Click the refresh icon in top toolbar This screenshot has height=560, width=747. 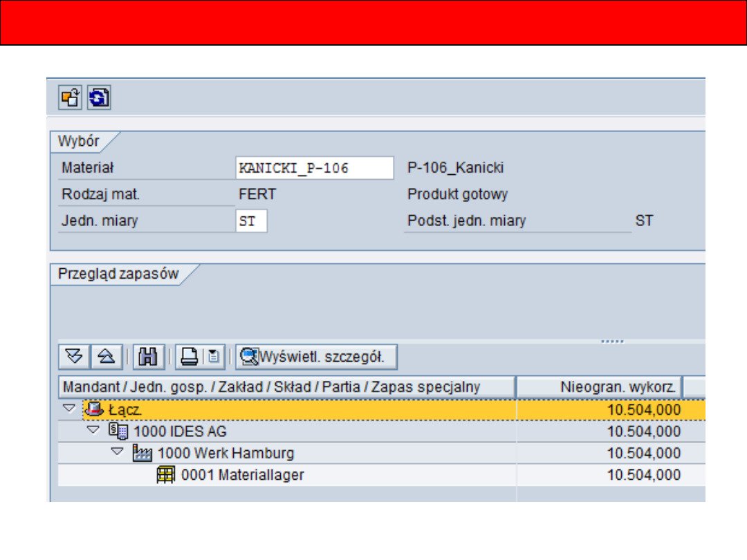click(100, 97)
